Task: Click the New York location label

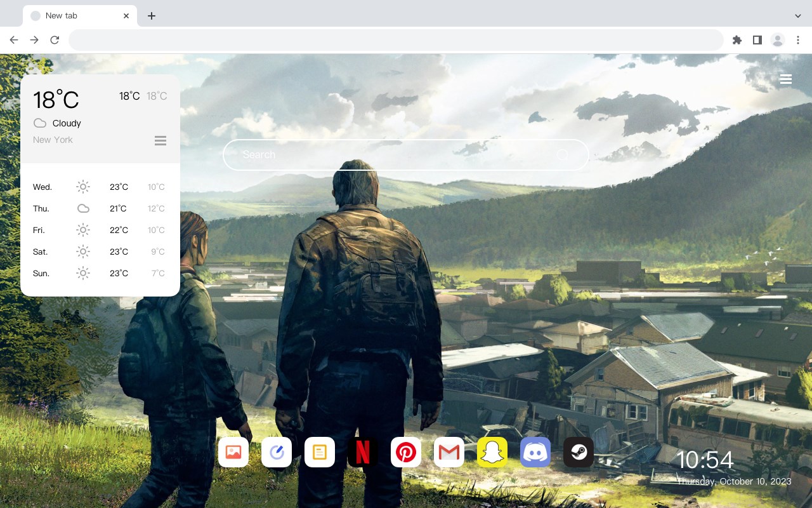Action: [x=53, y=140]
